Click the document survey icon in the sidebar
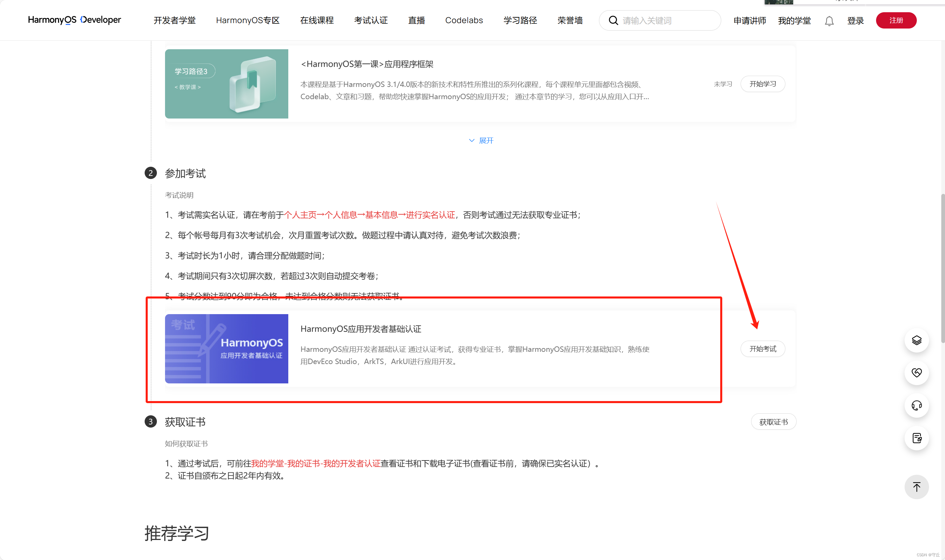Screen dimensions: 945x560 pyautogui.click(x=916, y=438)
